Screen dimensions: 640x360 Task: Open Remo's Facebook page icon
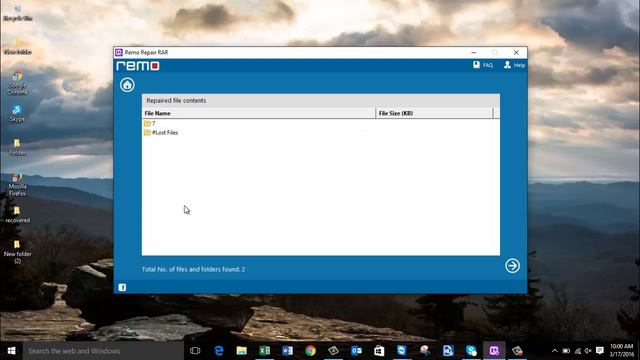click(x=122, y=287)
